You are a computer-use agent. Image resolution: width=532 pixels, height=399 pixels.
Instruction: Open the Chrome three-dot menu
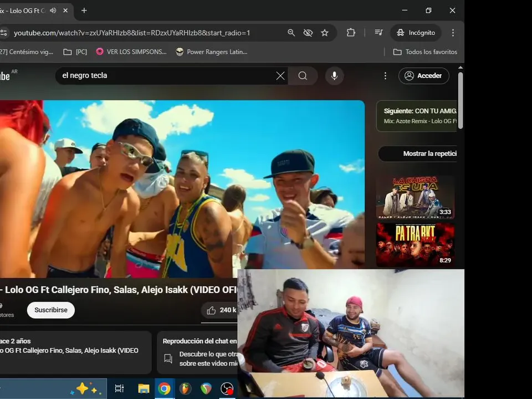click(x=453, y=33)
